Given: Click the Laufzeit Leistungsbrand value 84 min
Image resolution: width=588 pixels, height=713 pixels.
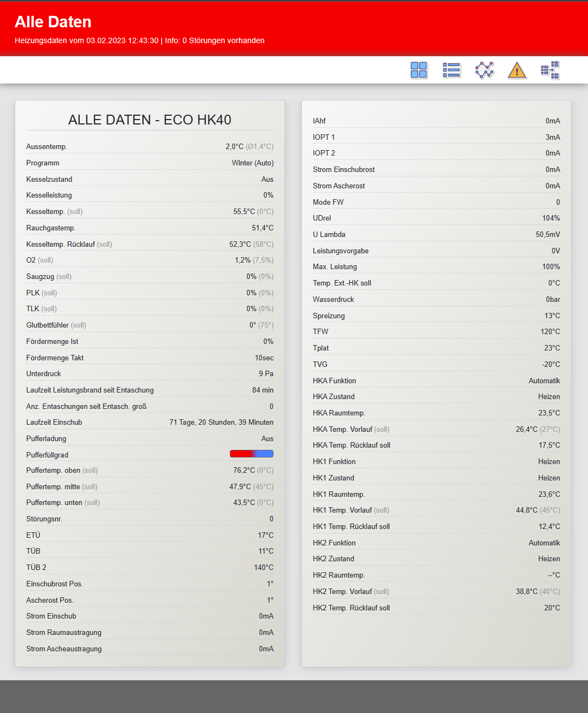Looking at the screenshot, I should click(263, 390).
